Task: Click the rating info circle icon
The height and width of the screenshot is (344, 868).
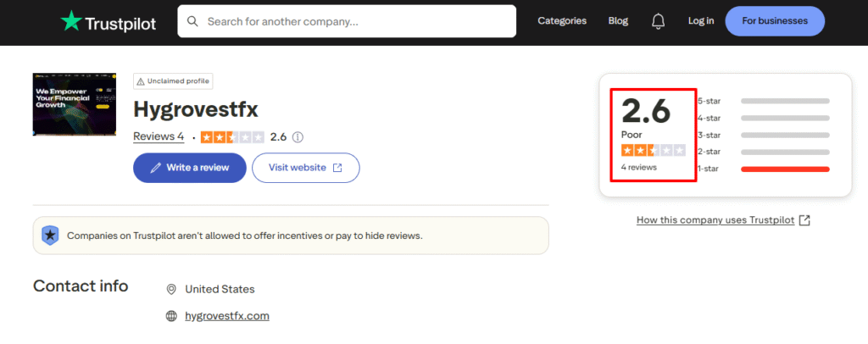Action: (298, 137)
